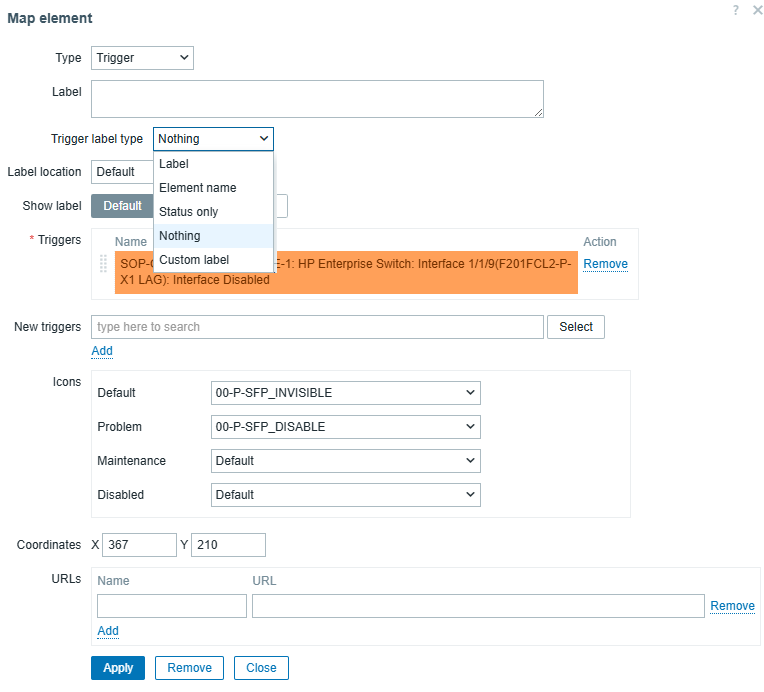The image size is (764, 692).
Task: Click the Add link under New triggers
Action: pyautogui.click(x=102, y=351)
